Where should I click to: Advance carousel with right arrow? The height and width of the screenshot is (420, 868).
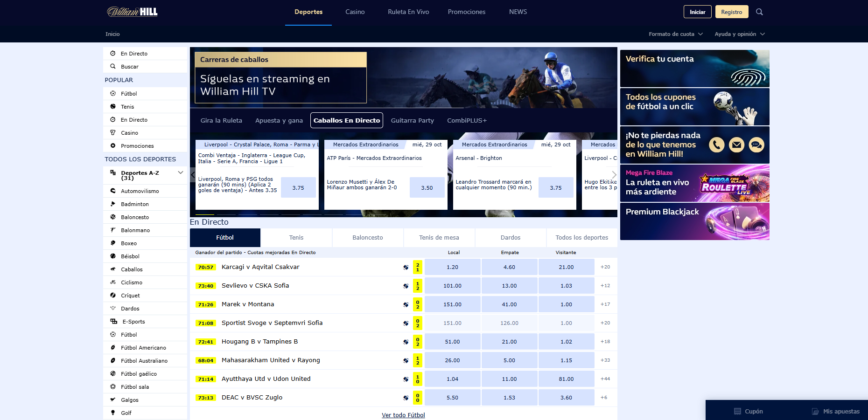614,175
